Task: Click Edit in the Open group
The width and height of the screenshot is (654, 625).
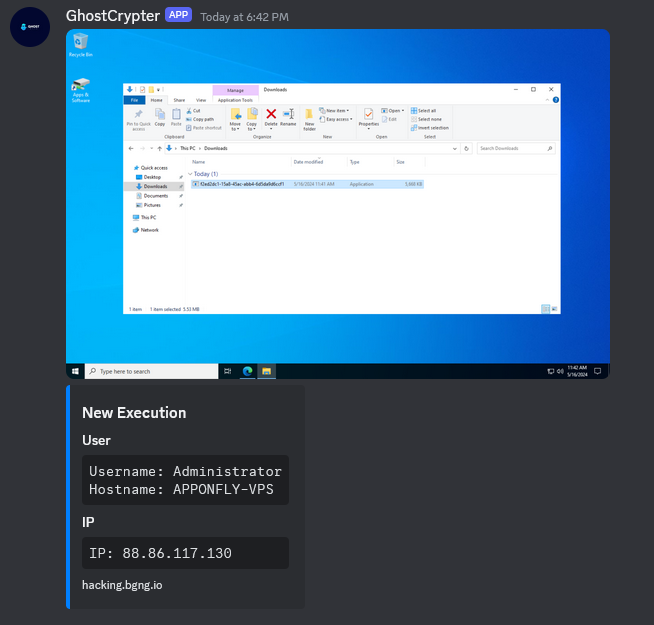Action: [x=390, y=119]
